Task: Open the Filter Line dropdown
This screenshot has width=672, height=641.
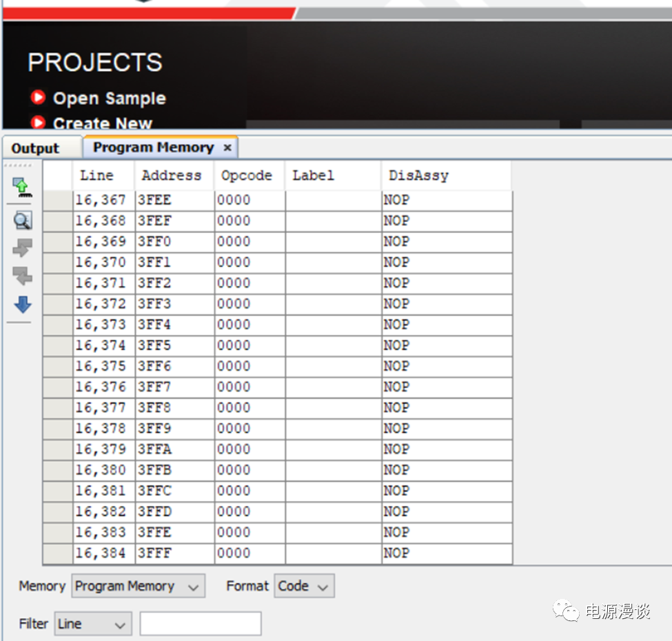Action: coord(93,624)
